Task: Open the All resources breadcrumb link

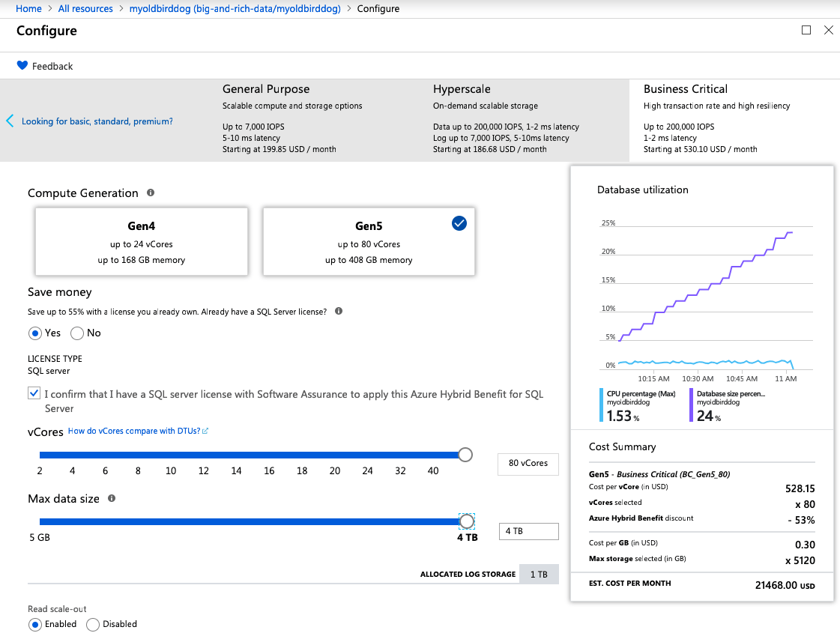Action: pos(85,8)
